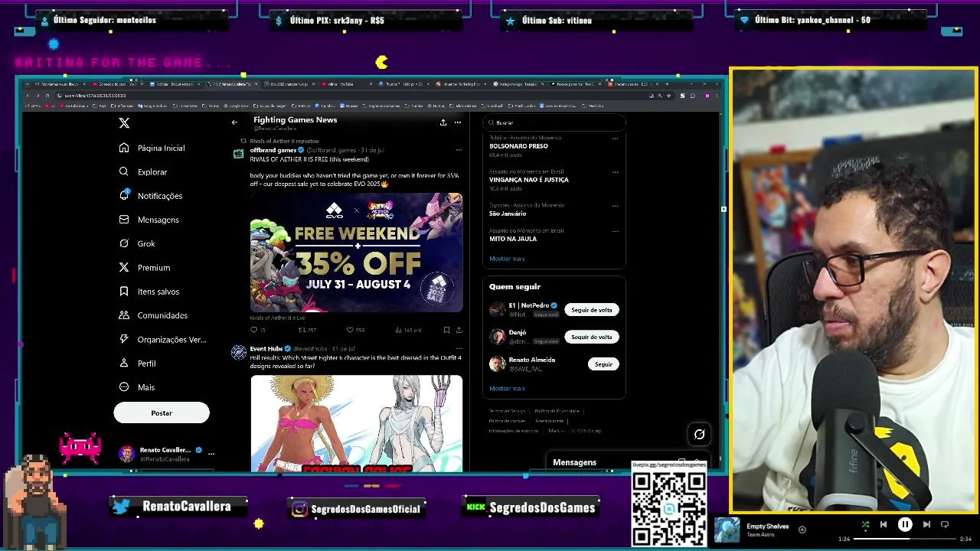Open the Grok floating button
The image size is (980, 551).
699,435
